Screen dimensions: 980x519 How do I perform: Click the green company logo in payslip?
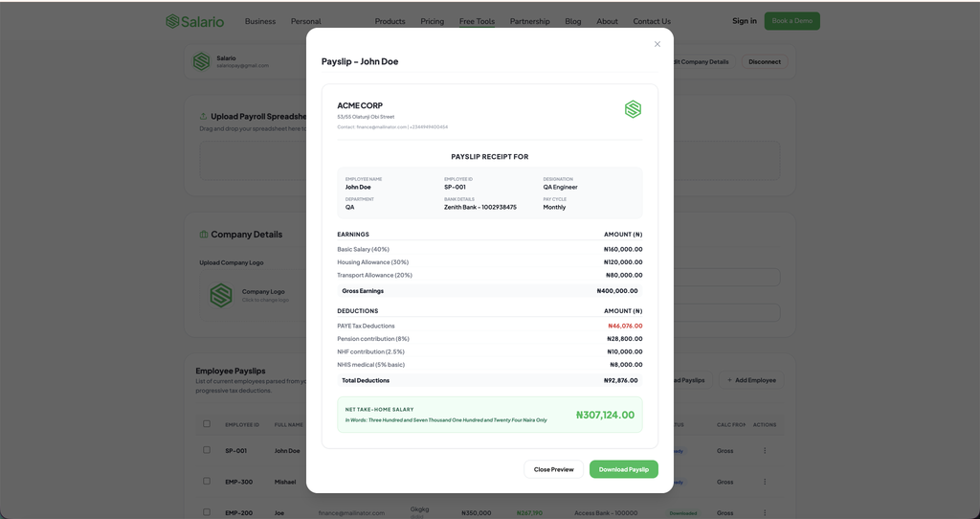[x=633, y=109]
